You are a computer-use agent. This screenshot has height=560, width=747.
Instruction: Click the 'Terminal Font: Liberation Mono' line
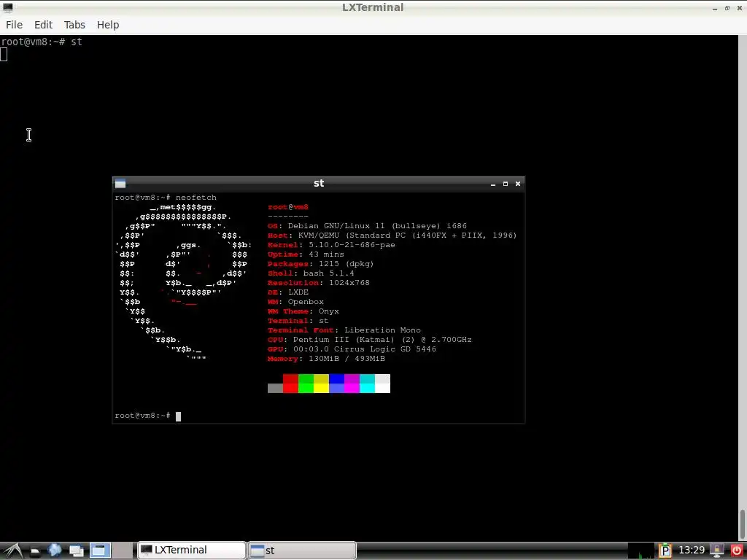(x=344, y=330)
